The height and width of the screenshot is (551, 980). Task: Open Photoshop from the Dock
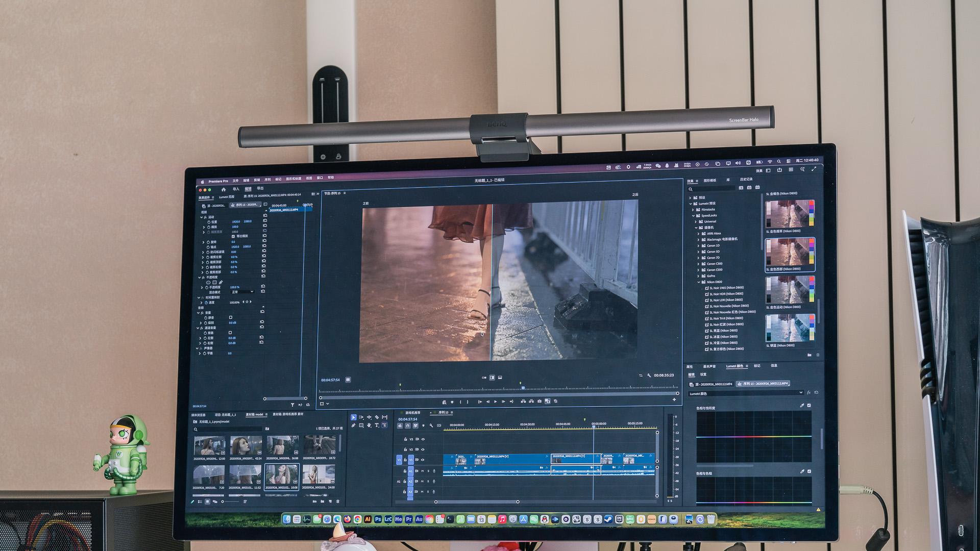[378, 519]
